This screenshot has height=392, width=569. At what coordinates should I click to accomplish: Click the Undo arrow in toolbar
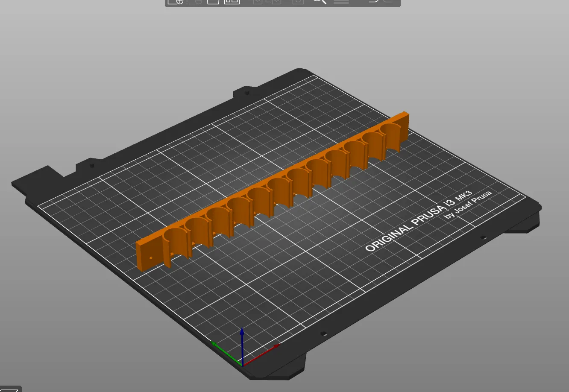[x=372, y=1]
